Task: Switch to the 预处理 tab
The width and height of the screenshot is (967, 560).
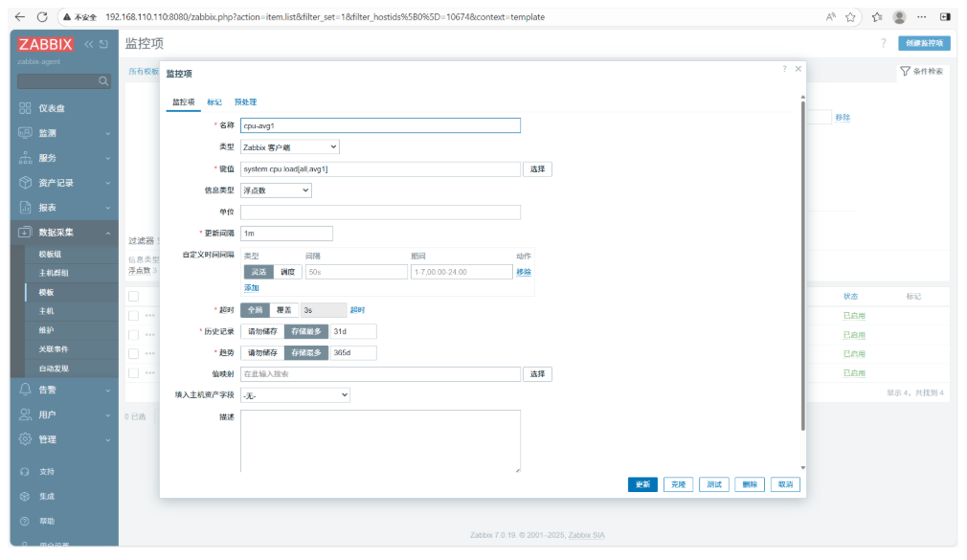Action: point(245,101)
